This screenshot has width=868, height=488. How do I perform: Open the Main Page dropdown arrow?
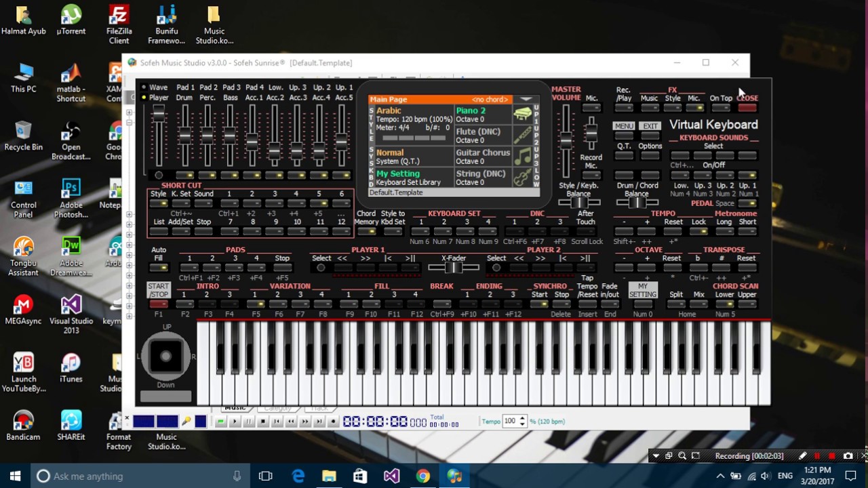coord(526,100)
